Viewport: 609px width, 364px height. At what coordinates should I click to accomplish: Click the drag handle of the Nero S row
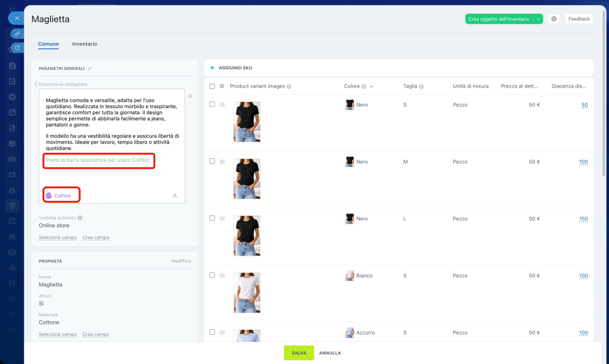click(x=222, y=105)
